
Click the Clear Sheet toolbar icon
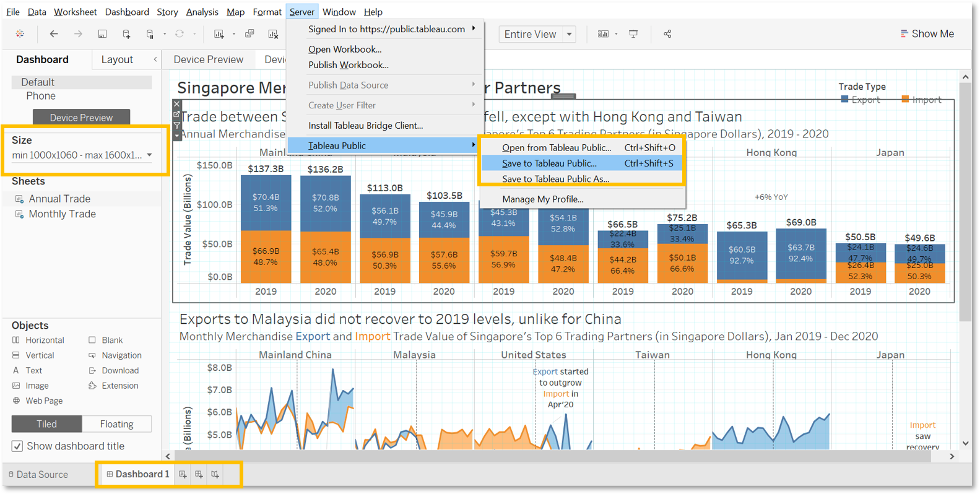273,34
